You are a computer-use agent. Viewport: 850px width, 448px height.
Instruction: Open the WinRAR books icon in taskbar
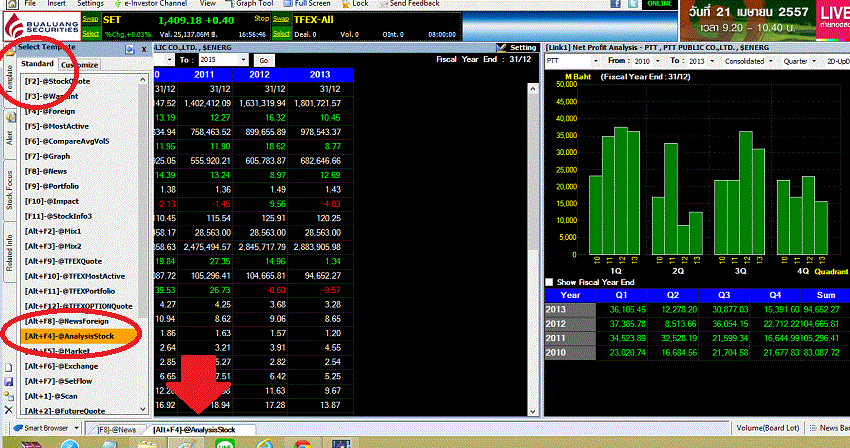tap(31, 444)
